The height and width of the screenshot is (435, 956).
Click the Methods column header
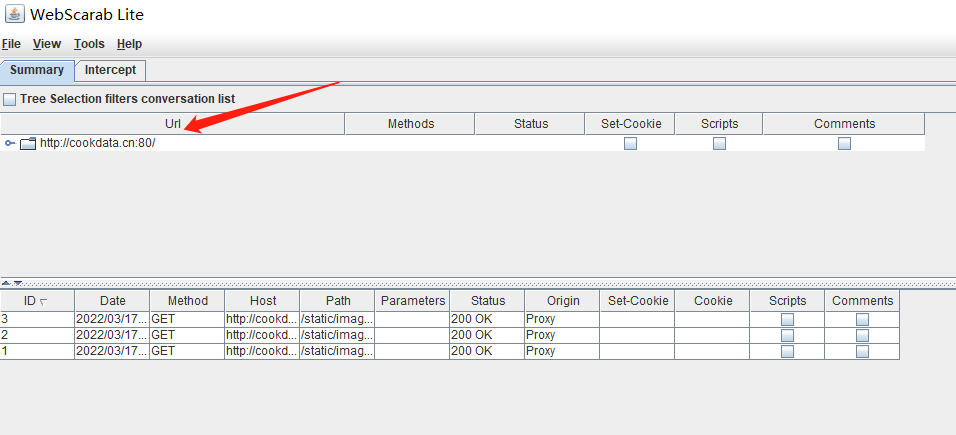pos(410,124)
